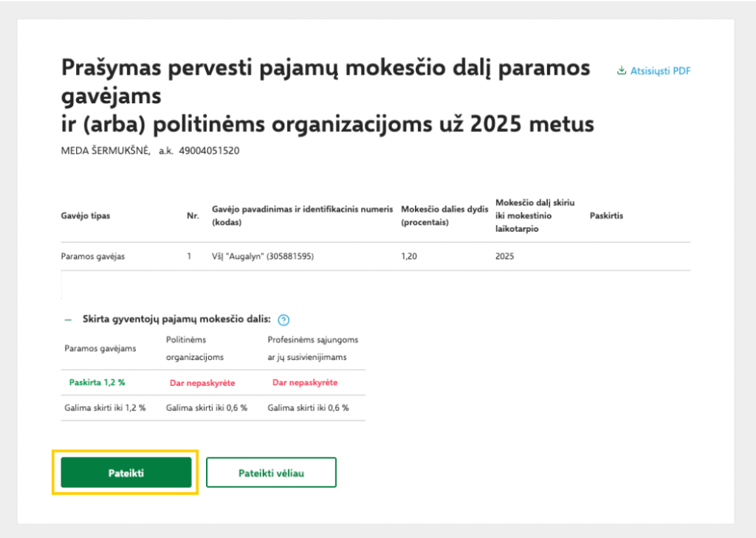Click the personal code 49004051520
The image size is (756, 538).
tap(209, 151)
